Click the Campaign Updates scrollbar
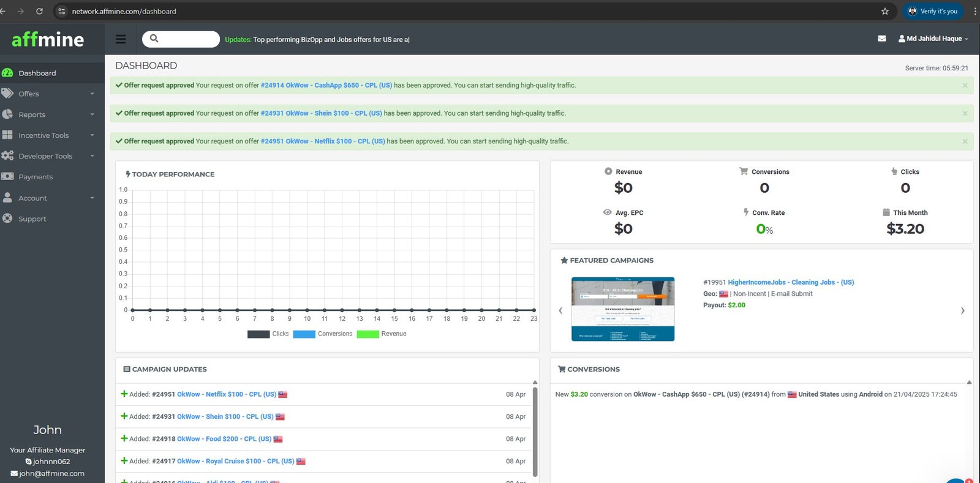980x483 pixels. 535,431
